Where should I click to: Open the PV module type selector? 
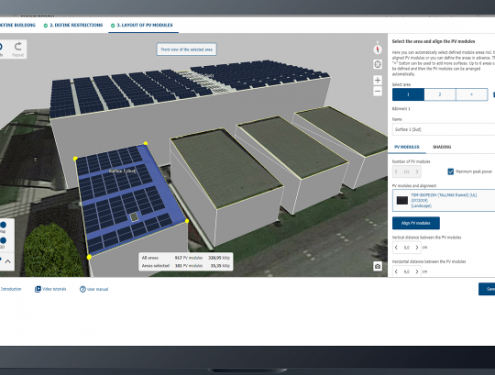(443, 200)
